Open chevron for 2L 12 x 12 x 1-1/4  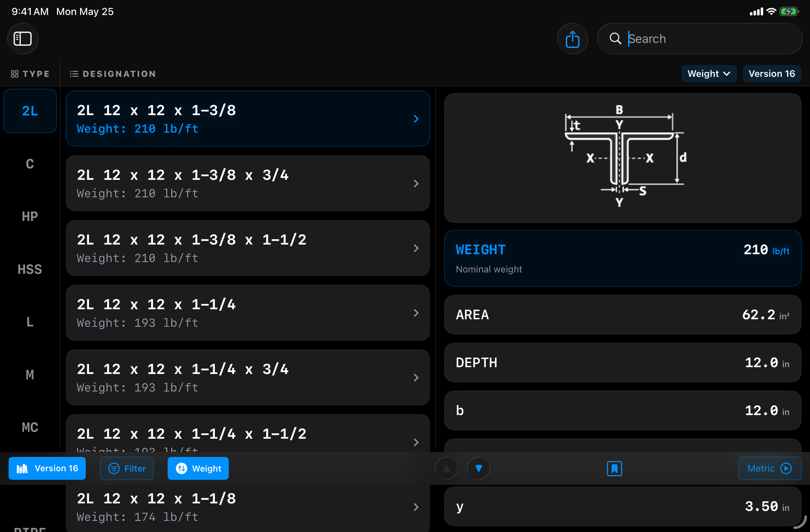click(x=416, y=313)
